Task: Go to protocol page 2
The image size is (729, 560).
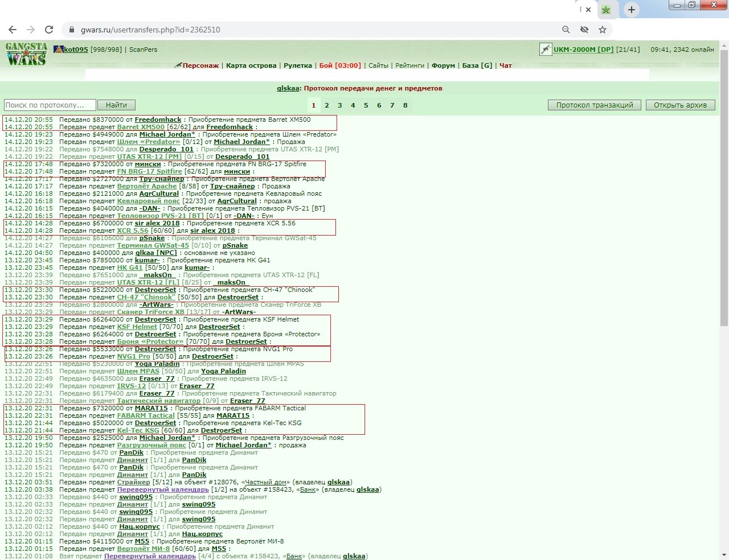Action: pyautogui.click(x=327, y=105)
